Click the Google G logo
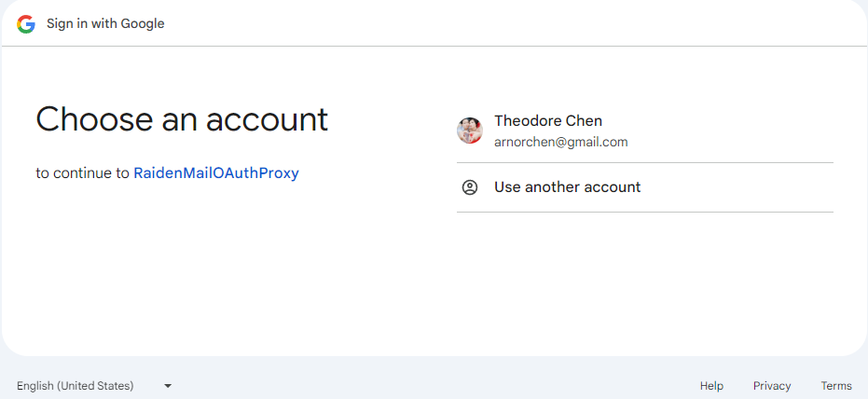Viewport: 868px width, 399px height. point(26,24)
